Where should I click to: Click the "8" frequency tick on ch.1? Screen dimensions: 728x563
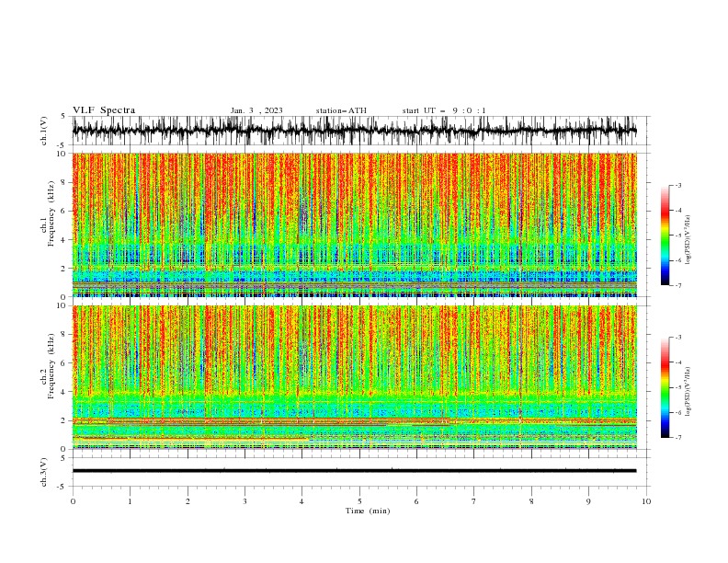click(65, 182)
